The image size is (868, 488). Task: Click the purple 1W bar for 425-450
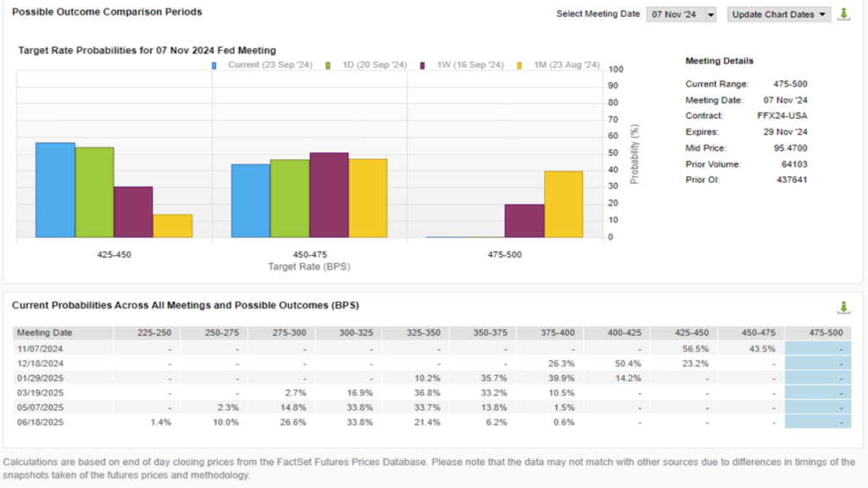tap(133, 212)
